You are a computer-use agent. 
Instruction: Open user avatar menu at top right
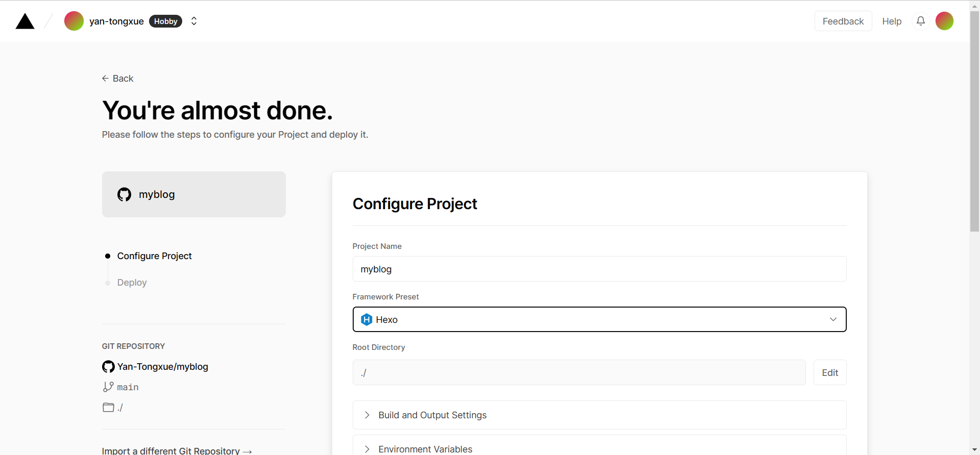tap(944, 21)
